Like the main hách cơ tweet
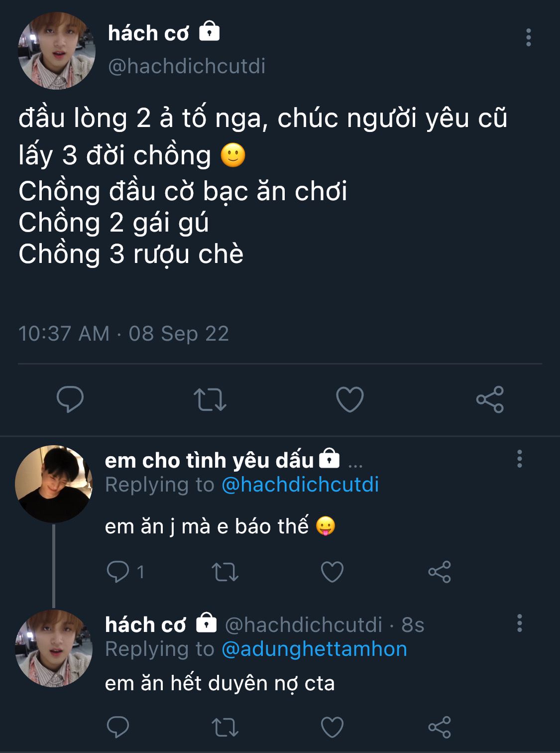 click(350, 399)
